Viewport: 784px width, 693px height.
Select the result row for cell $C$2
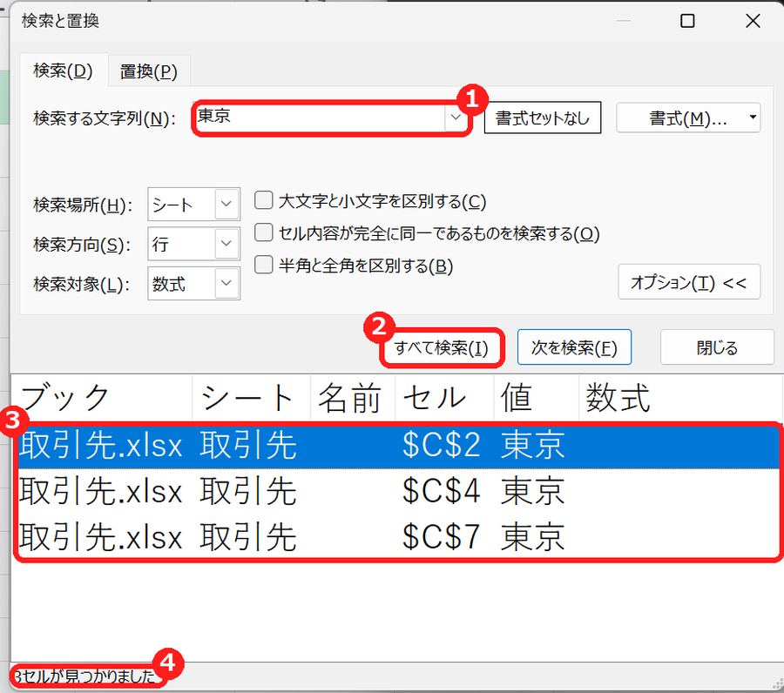click(399, 445)
